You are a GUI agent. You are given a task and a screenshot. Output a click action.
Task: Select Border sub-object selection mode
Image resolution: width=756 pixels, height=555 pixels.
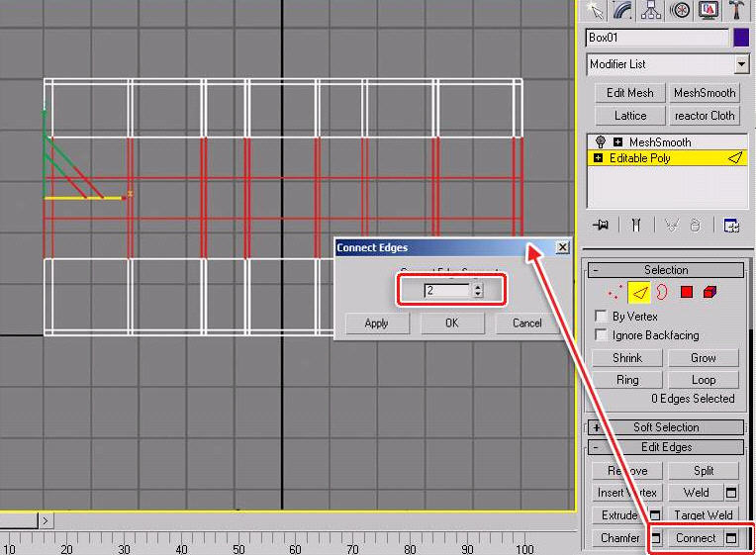661,292
